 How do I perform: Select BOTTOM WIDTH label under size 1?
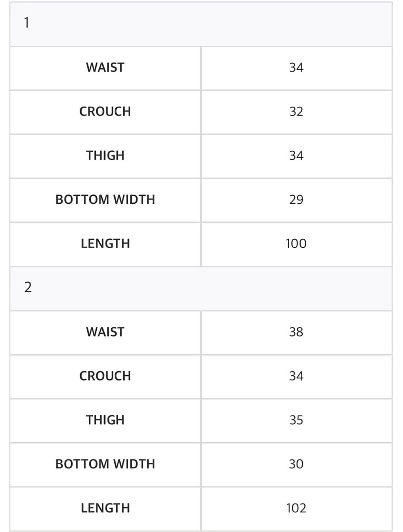pos(105,200)
